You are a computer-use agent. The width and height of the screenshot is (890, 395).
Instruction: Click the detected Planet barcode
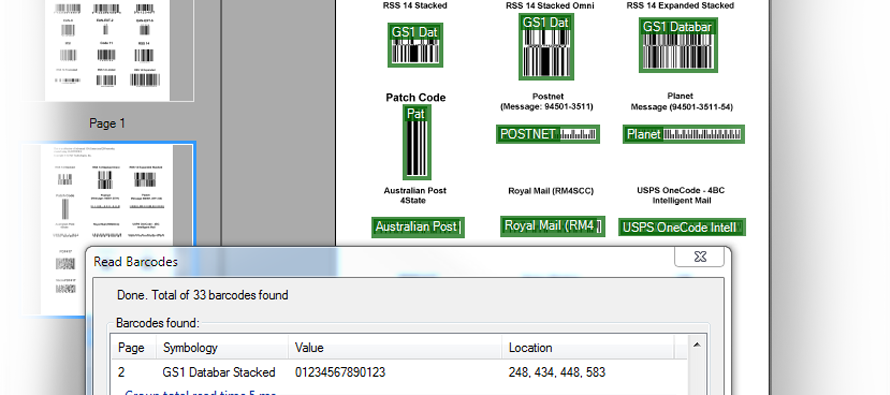coord(683,134)
